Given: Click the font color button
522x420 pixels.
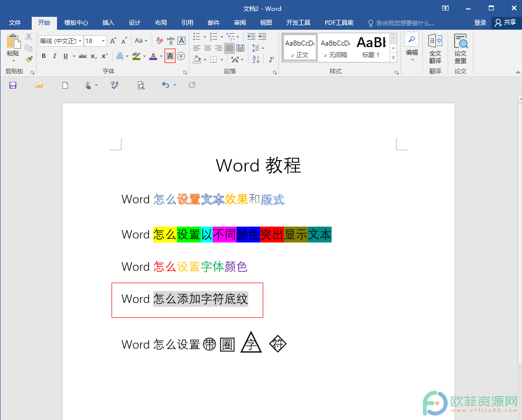Looking at the screenshot, I should [153, 56].
